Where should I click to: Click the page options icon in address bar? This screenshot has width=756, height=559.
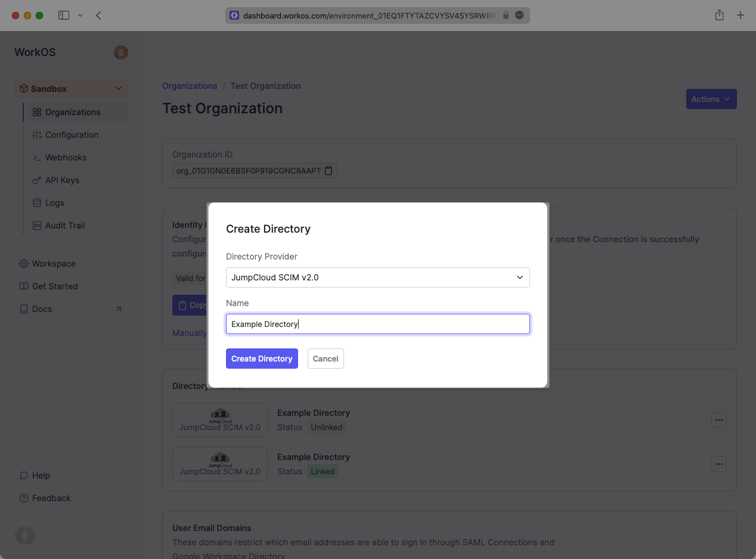click(x=519, y=16)
